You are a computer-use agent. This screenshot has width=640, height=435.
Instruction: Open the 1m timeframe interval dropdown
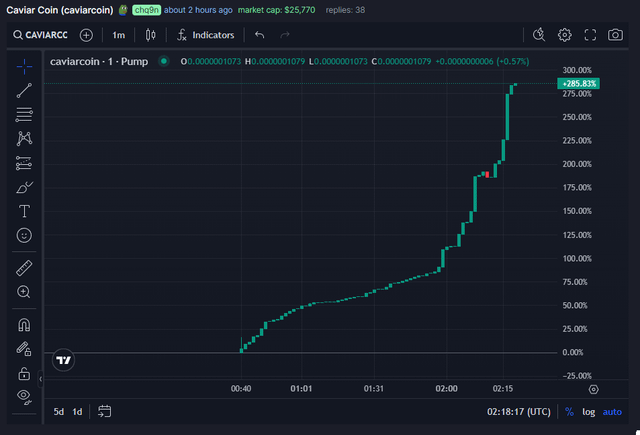[x=118, y=35]
